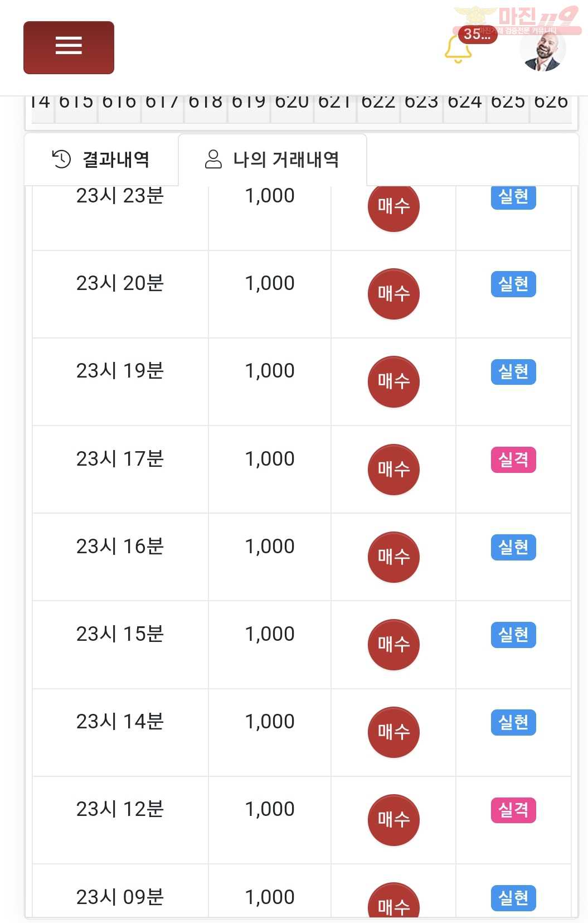This screenshot has width=588, height=923.
Task: Open the notification bell
Action: tap(458, 49)
